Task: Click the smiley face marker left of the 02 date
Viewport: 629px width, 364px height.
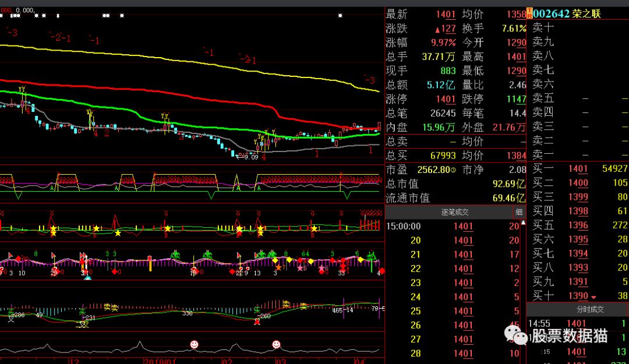Action: (x=194, y=344)
